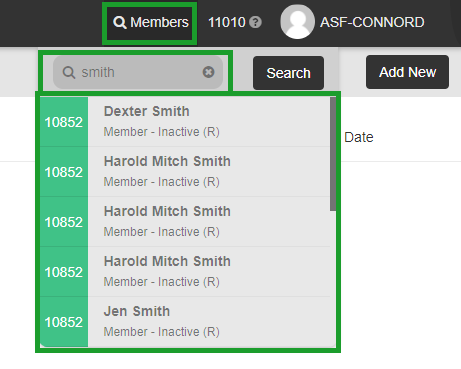Select Dexter Smith from the results
Screen dimensions: 461x369
coord(185,122)
